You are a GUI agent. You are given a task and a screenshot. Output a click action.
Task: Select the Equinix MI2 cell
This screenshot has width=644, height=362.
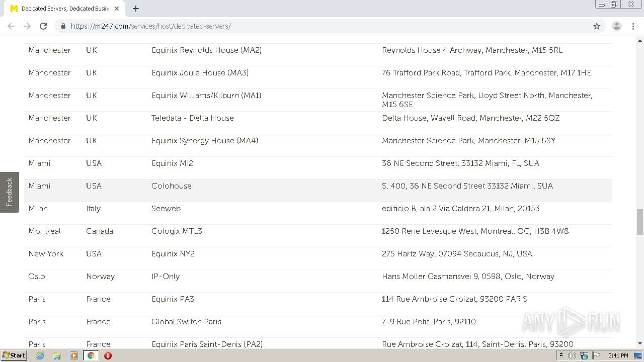[x=172, y=163]
